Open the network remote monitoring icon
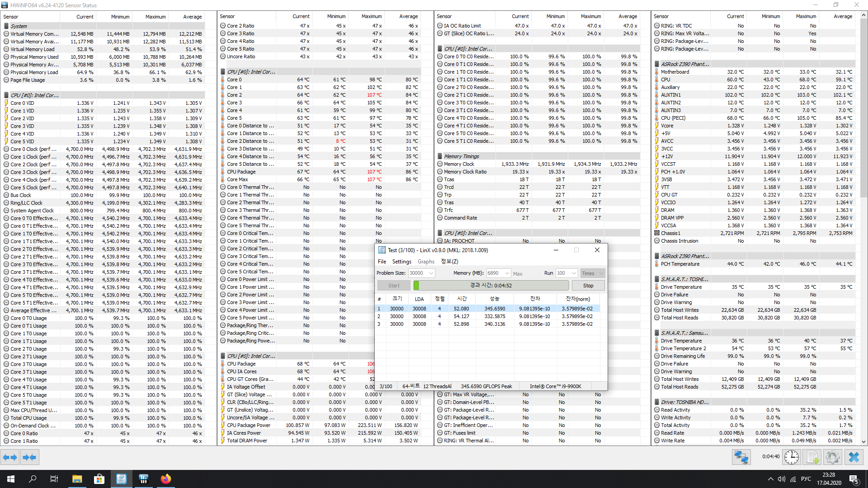Viewport: 868px width, 488px height. point(741,457)
